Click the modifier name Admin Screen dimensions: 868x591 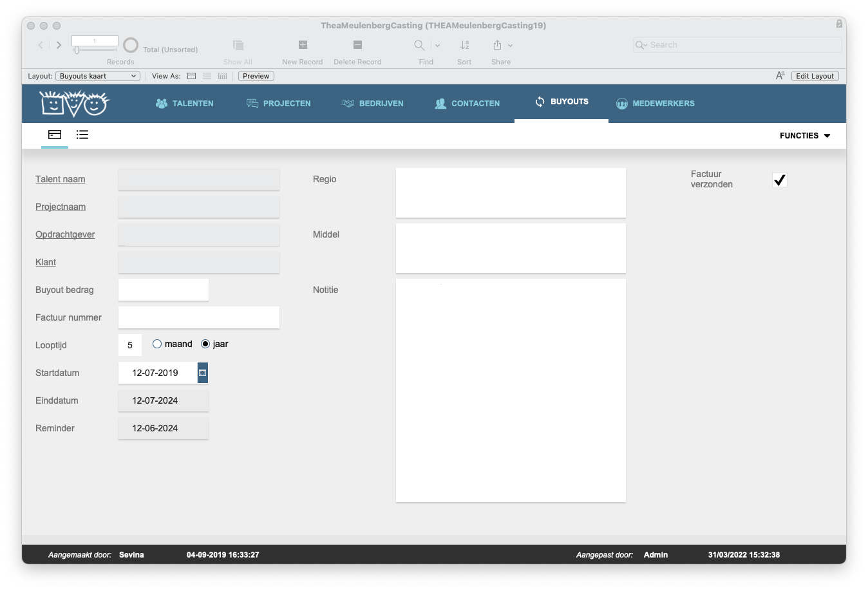656,555
